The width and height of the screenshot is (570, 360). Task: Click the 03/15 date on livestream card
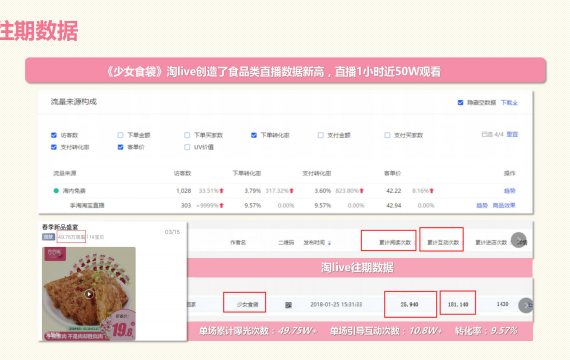click(172, 232)
